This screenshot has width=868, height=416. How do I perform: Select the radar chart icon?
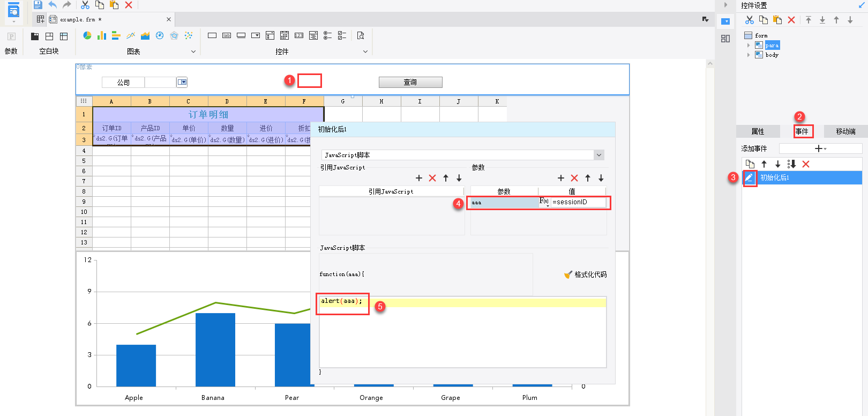tap(174, 35)
